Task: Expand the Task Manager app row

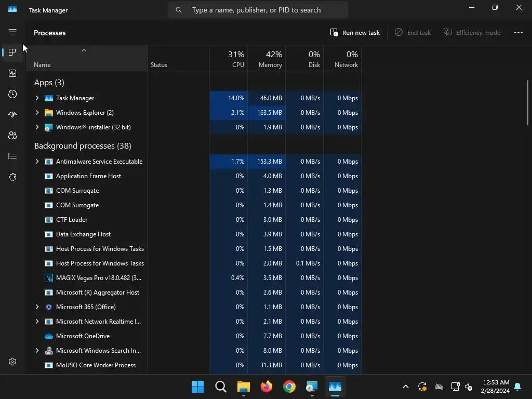Action: (37, 98)
